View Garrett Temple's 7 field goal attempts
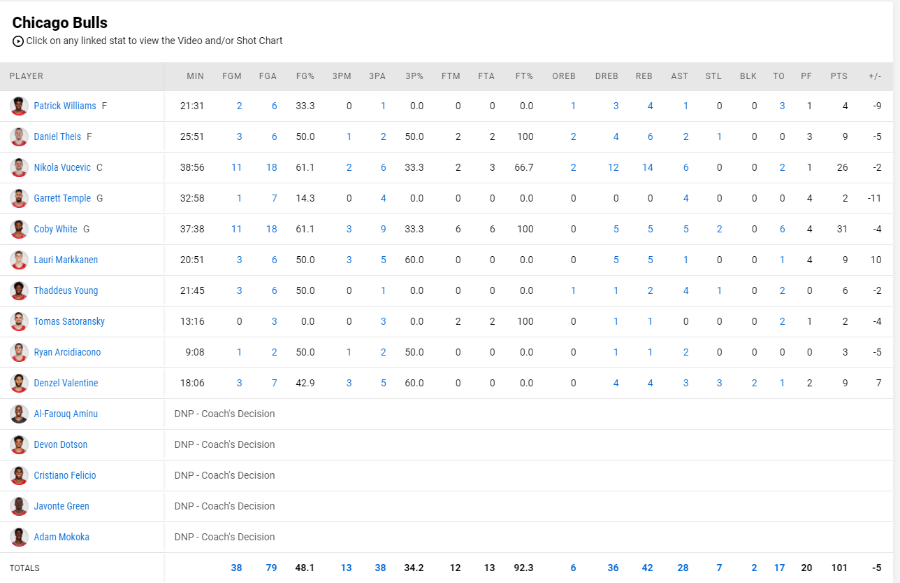This screenshot has height=583, width=900. pos(274,198)
